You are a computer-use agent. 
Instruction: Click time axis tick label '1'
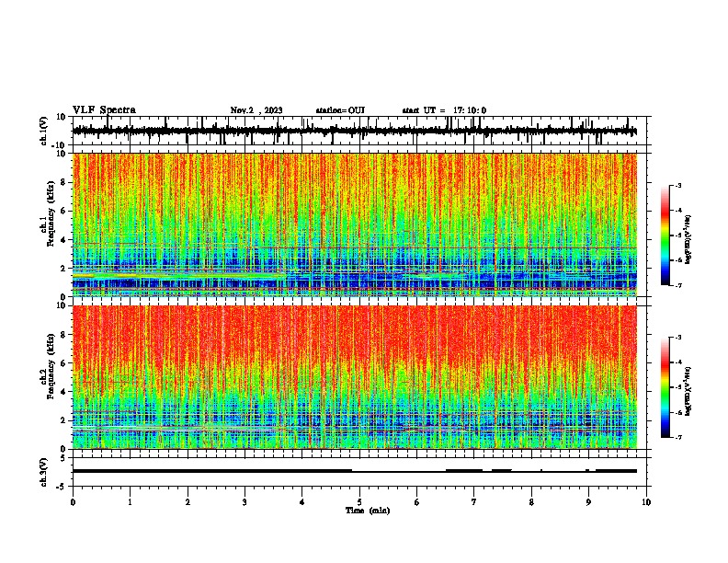[130, 502]
